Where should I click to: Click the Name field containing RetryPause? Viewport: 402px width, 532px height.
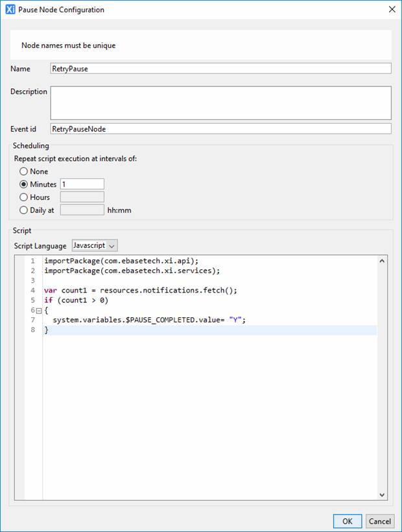click(220, 69)
